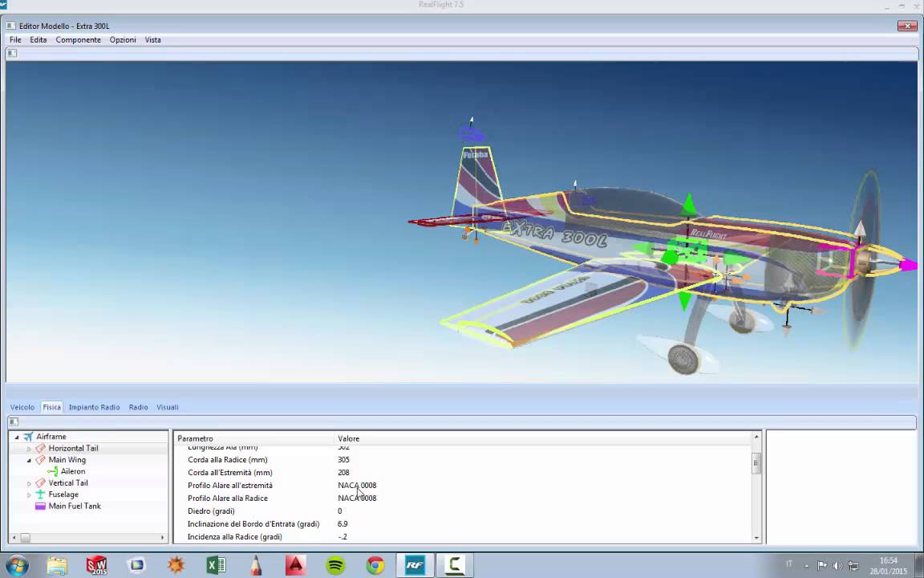Click the Vertical Tail icon
The height and width of the screenshot is (578, 924).
point(40,483)
